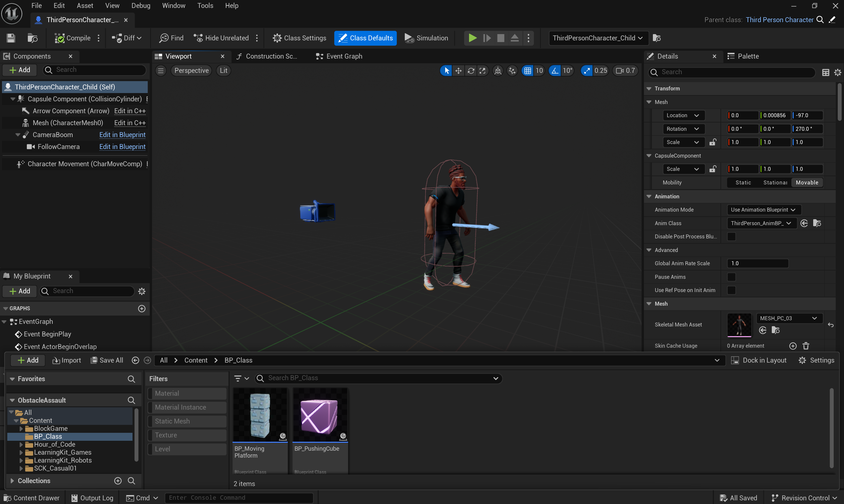
Task: Open the Asset menu
Action: tap(84, 5)
